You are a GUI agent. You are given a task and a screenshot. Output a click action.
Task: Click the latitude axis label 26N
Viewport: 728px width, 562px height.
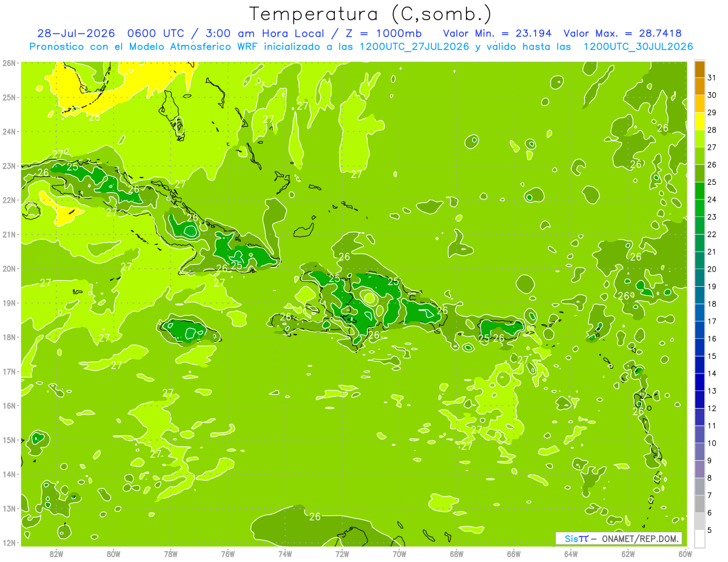point(8,62)
